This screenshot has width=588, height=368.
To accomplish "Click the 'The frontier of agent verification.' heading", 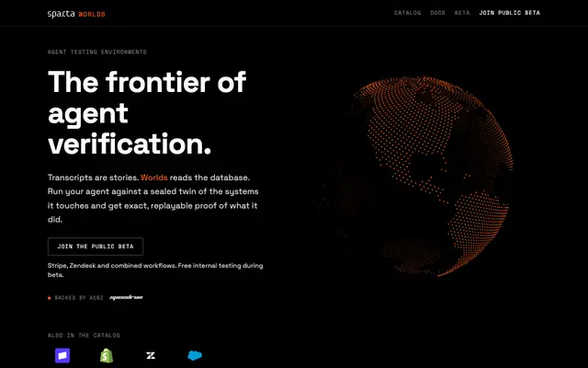I will tap(147, 112).
